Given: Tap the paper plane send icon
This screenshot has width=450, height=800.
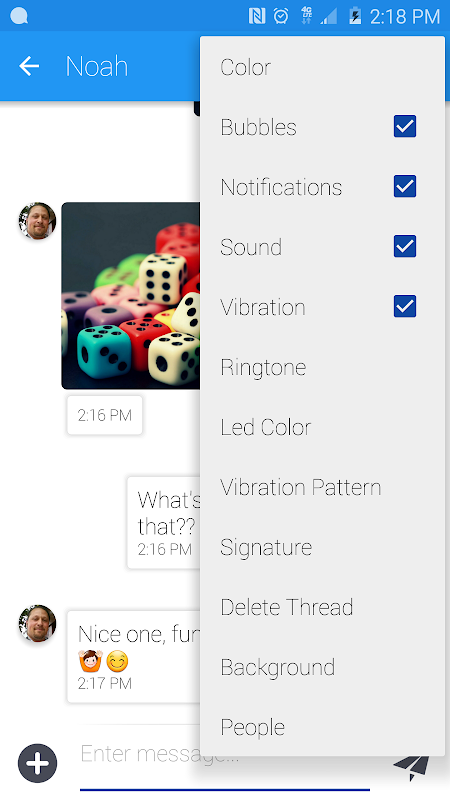Looking at the screenshot, I should point(411,766).
